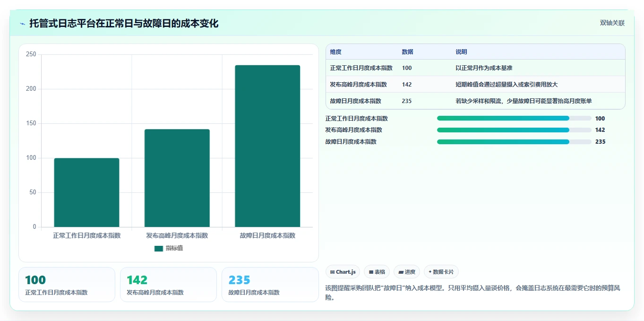
Task: Click the 故障日月度成本指数 bar in chart
Action: [x=267, y=146]
